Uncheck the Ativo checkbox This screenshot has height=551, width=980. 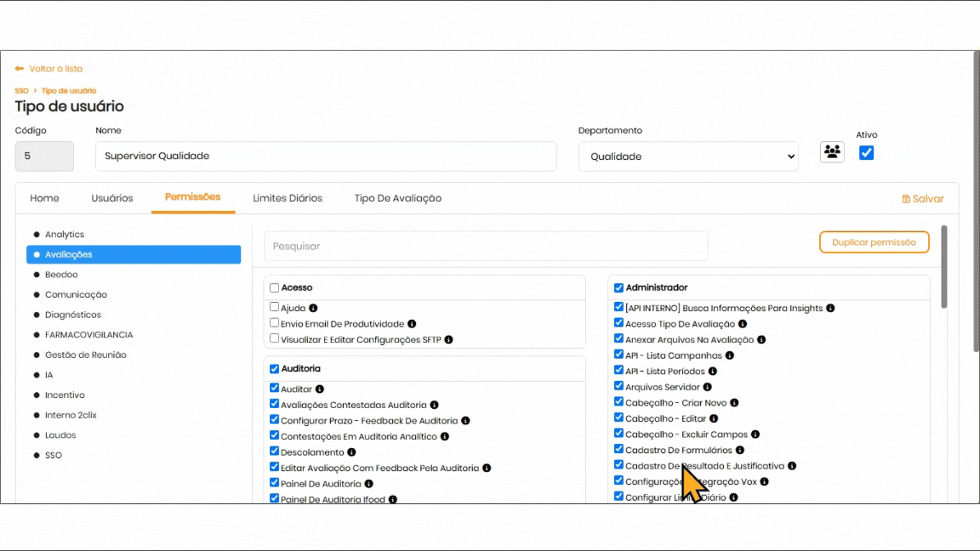coord(866,153)
